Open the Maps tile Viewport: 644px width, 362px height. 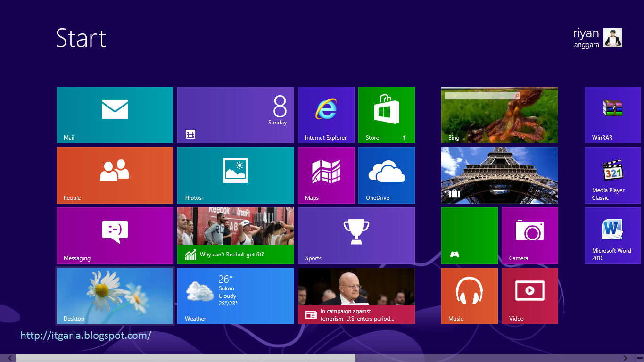pos(326,175)
